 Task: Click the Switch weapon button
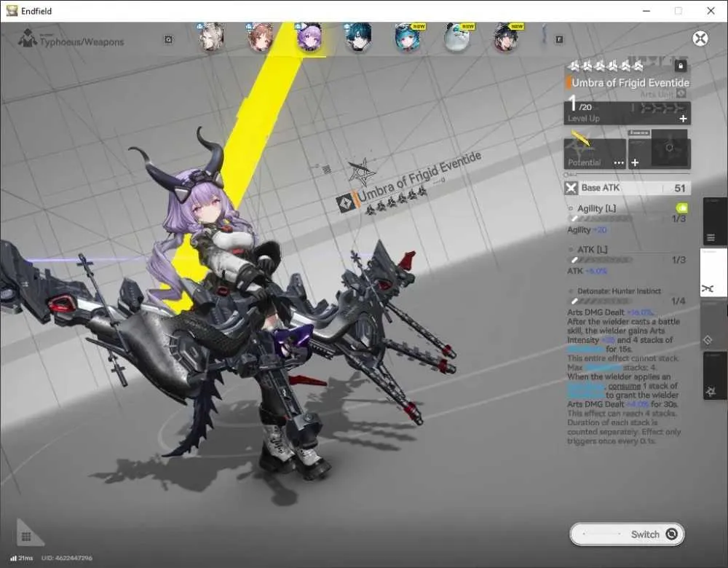627,534
